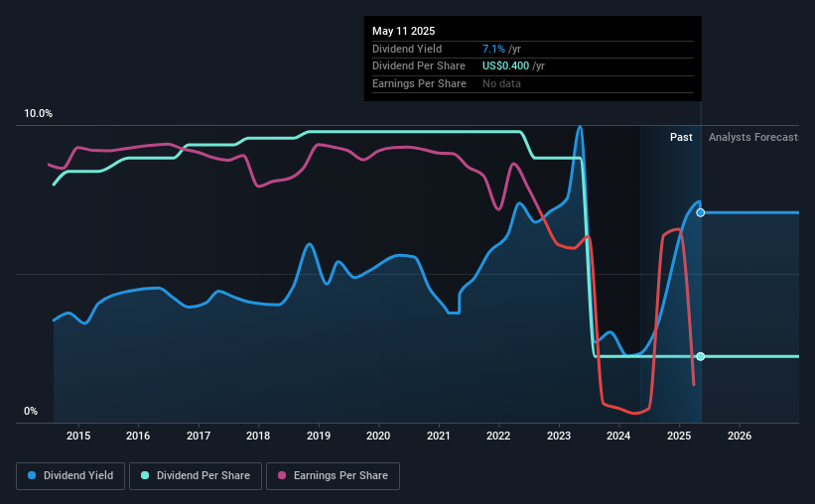
Task: Click the 2025 x-axis label
Action: (x=679, y=436)
